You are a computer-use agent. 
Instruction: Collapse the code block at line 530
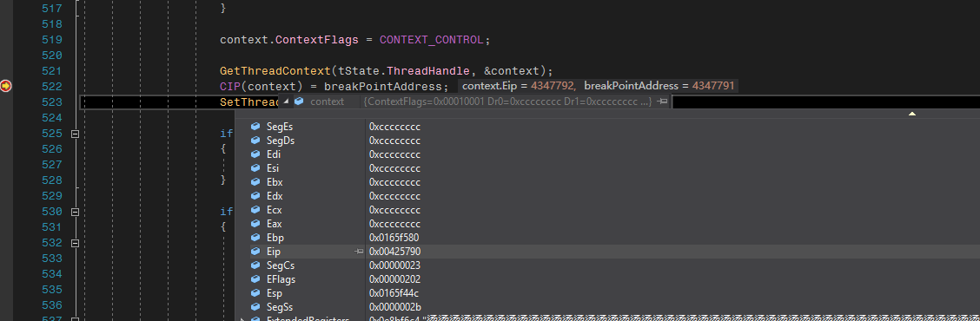click(75, 212)
